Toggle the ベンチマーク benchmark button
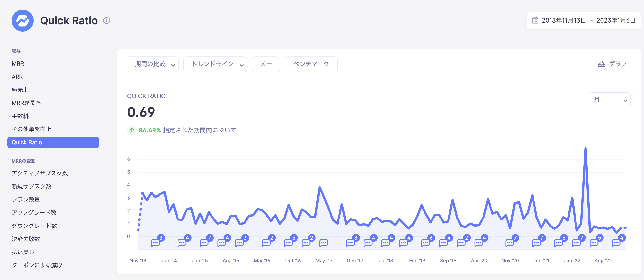644x280 pixels. click(311, 64)
